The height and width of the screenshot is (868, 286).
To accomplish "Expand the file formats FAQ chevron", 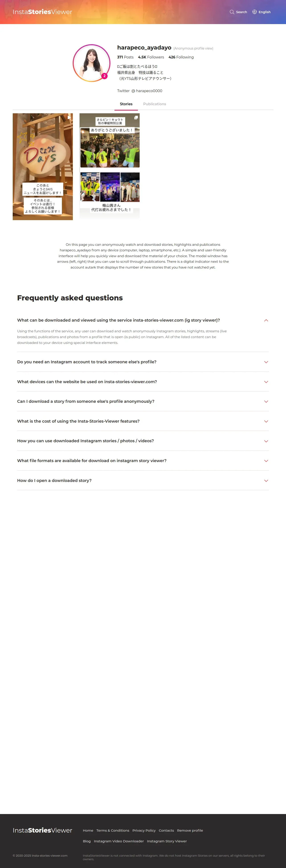I will coord(266,461).
